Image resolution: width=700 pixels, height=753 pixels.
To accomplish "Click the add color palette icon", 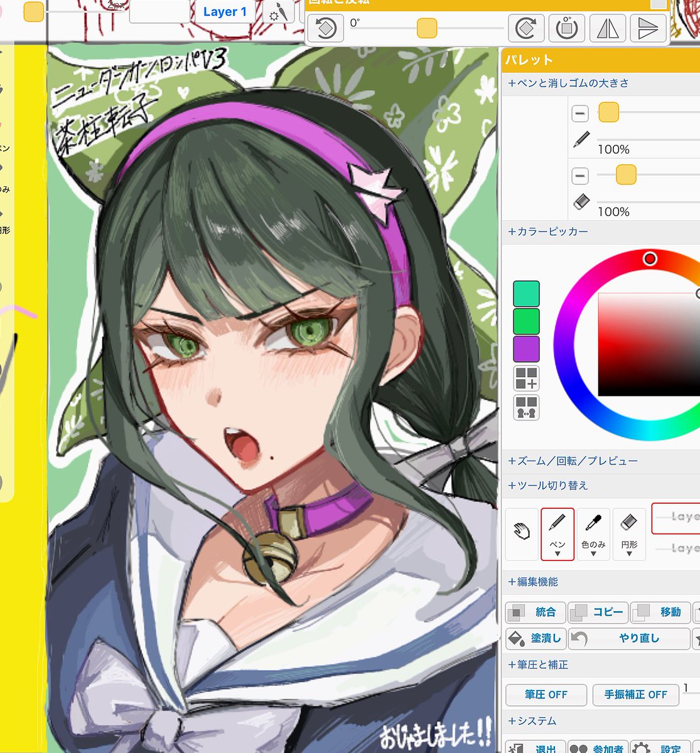I will [526, 378].
